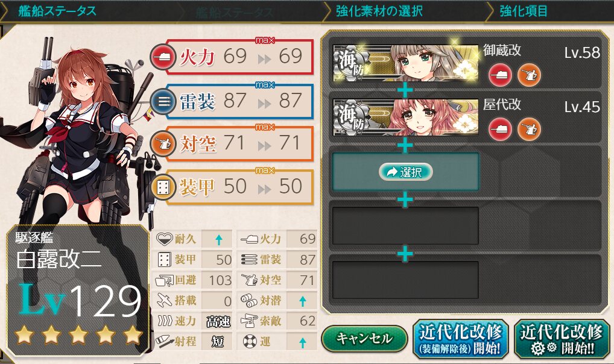Image resolution: width=614 pixels, height=364 pixels.
Task: Click the heart endurance (耐久) icon
Action: [164, 239]
